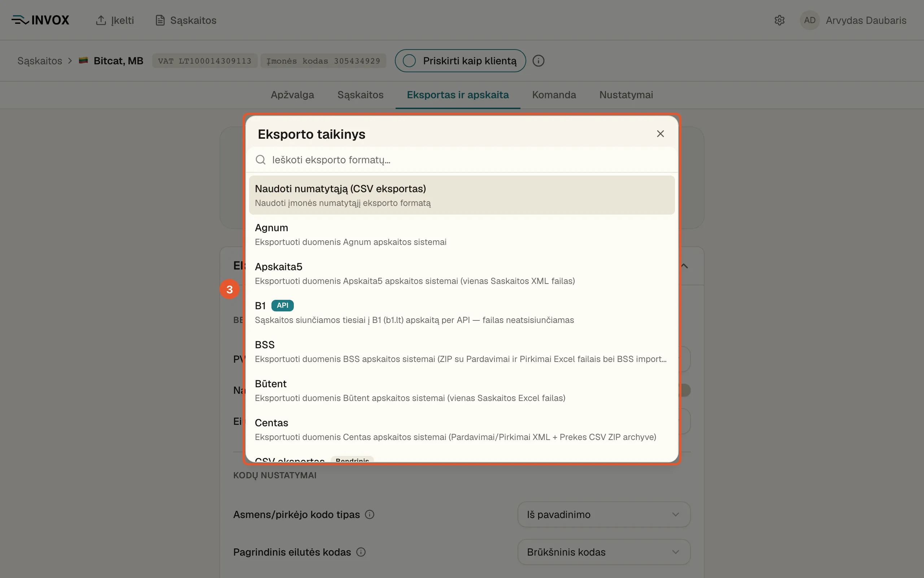This screenshot has width=924, height=578.
Task: Open the Brūkšninis kodas dropdown
Action: point(603,552)
